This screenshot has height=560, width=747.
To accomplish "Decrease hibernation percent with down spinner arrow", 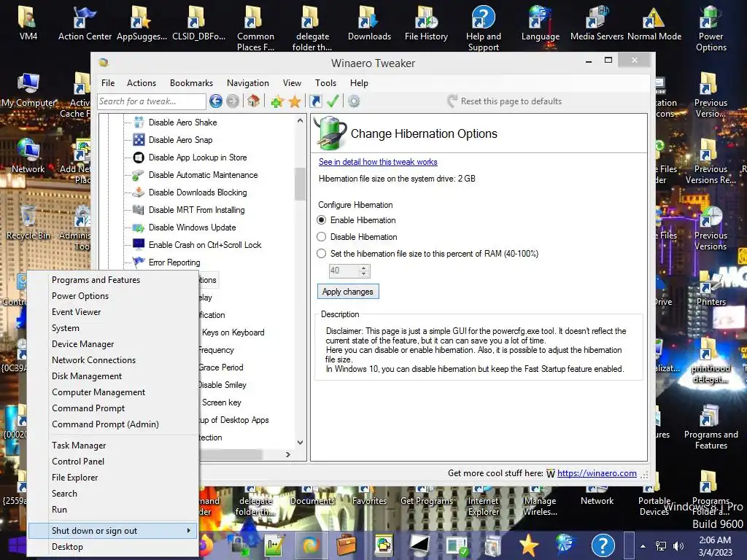I will 364,274.
